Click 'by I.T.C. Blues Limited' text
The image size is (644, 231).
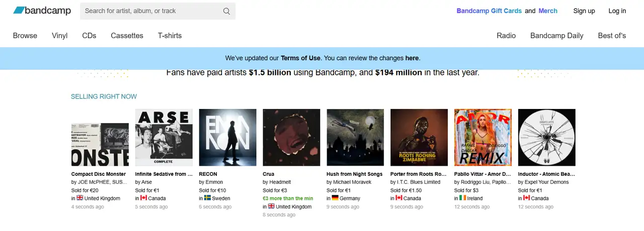coord(416,182)
